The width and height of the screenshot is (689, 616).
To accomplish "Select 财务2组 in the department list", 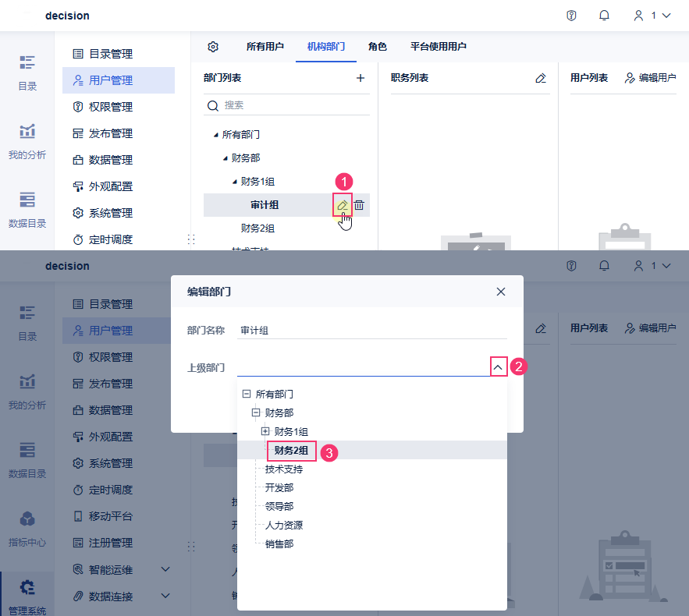I will (257, 228).
